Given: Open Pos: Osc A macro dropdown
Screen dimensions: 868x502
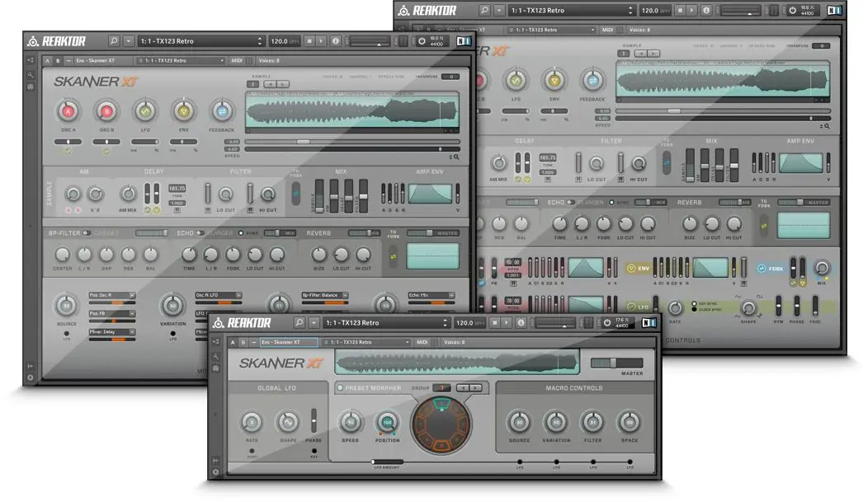Looking at the screenshot, I should tap(112, 295).
